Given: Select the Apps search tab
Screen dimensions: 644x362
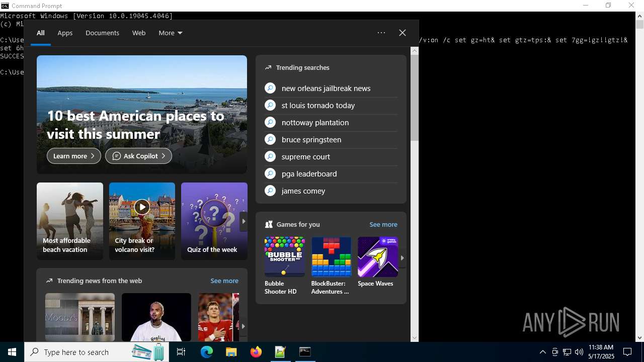Looking at the screenshot, I should 65,33.
